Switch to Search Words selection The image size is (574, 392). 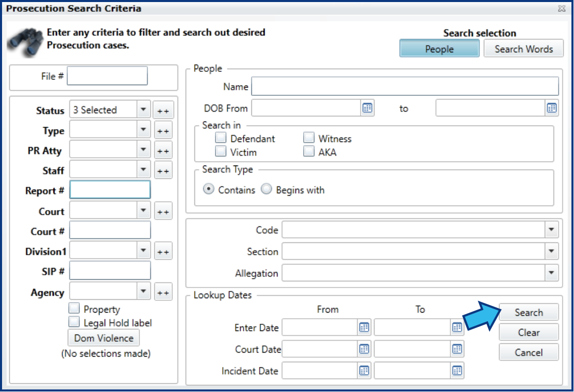(x=523, y=49)
